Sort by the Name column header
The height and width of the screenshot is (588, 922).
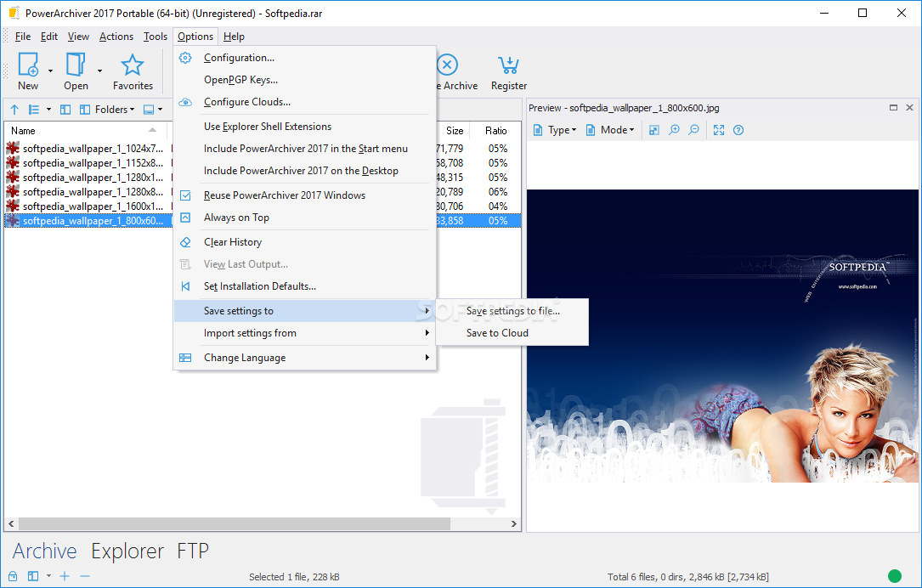(86, 131)
